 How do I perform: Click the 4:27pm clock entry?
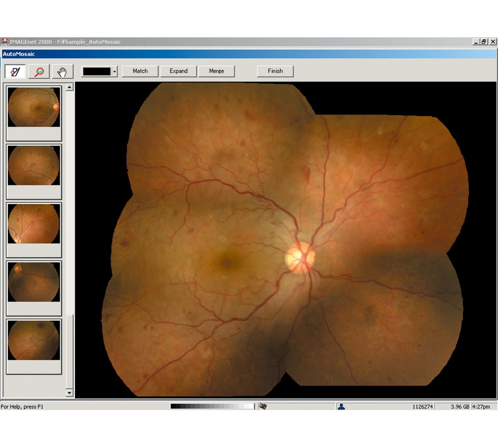pos(481,407)
